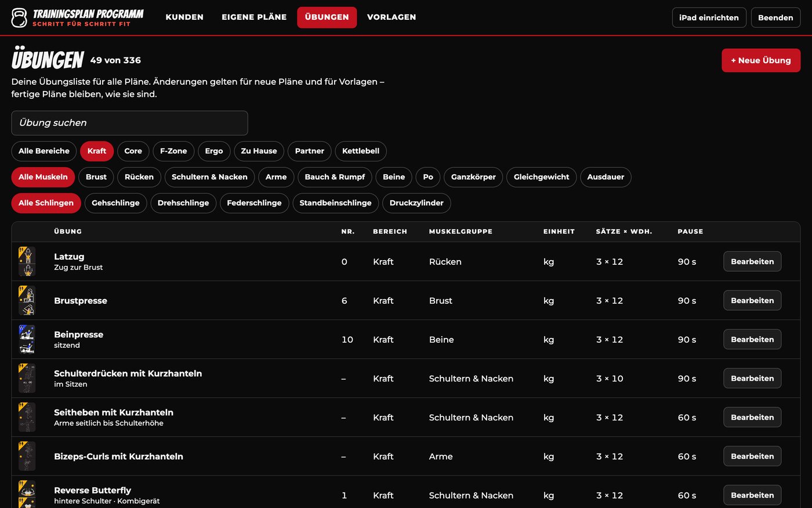Filter by Beine muscle group
This screenshot has height=508, width=812.
click(394, 177)
